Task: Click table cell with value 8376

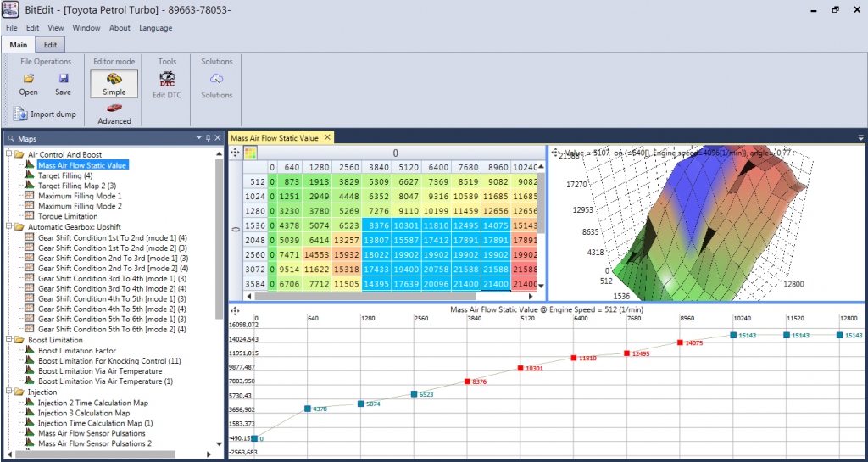Action: [376, 225]
